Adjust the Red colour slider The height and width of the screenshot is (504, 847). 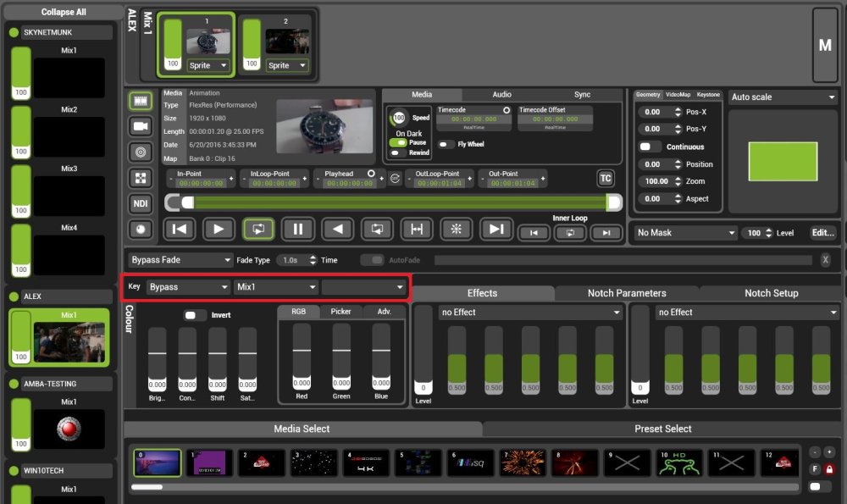click(302, 357)
